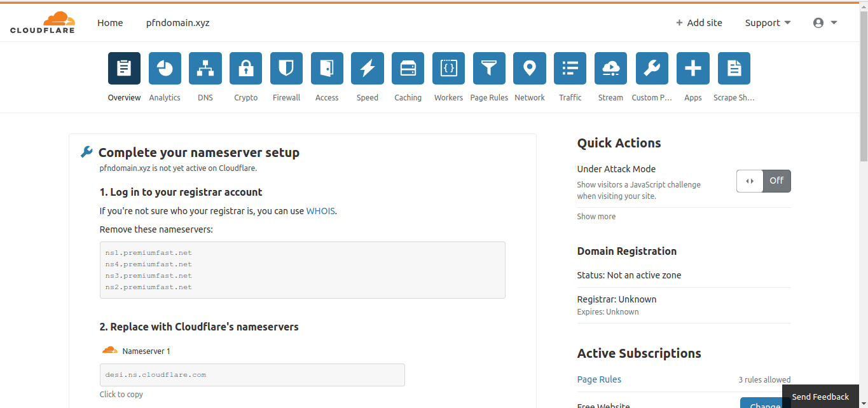Open the Analytics pie chart icon
Viewport: 868px width, 408px height.
[x=165, y=68]
